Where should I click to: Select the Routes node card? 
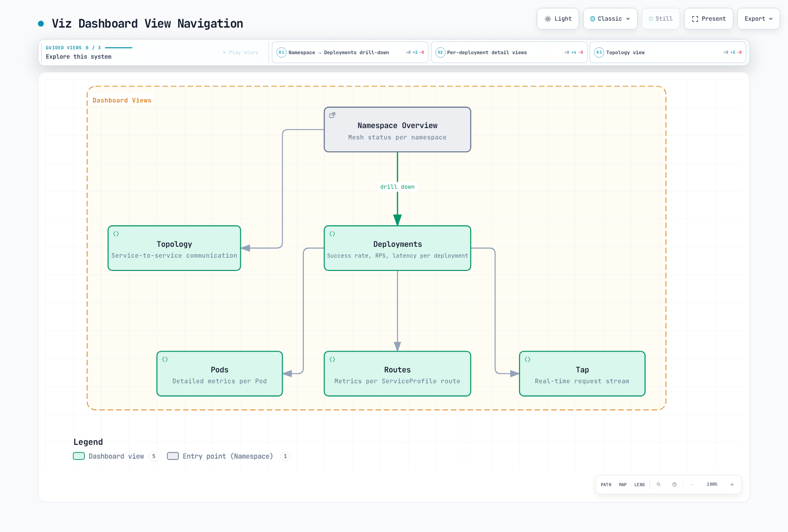click(397, 374)
